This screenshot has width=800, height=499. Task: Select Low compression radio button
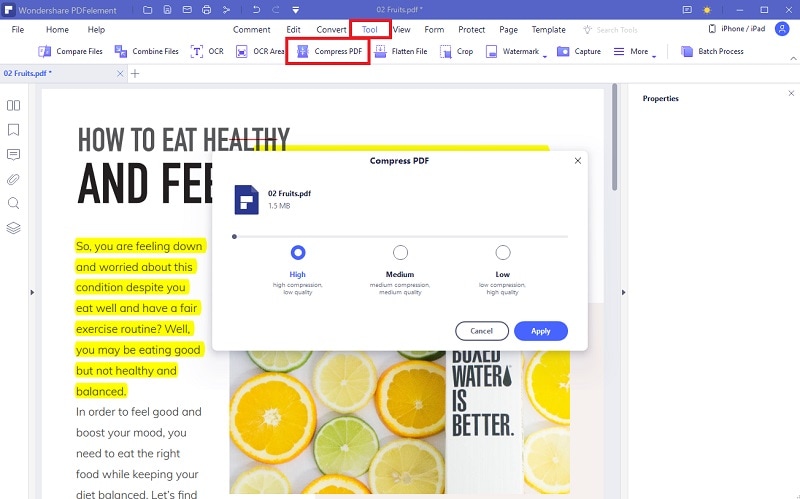click(503, 253)
